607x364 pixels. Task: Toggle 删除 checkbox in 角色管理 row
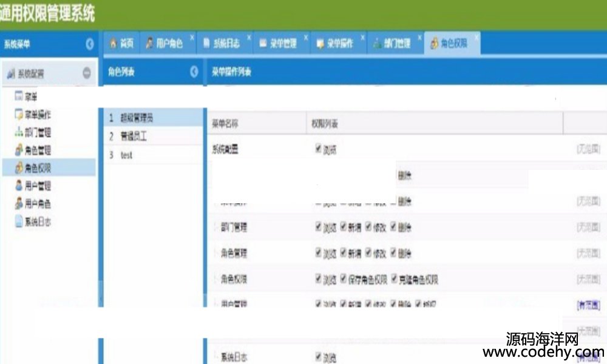click(393, 252)
